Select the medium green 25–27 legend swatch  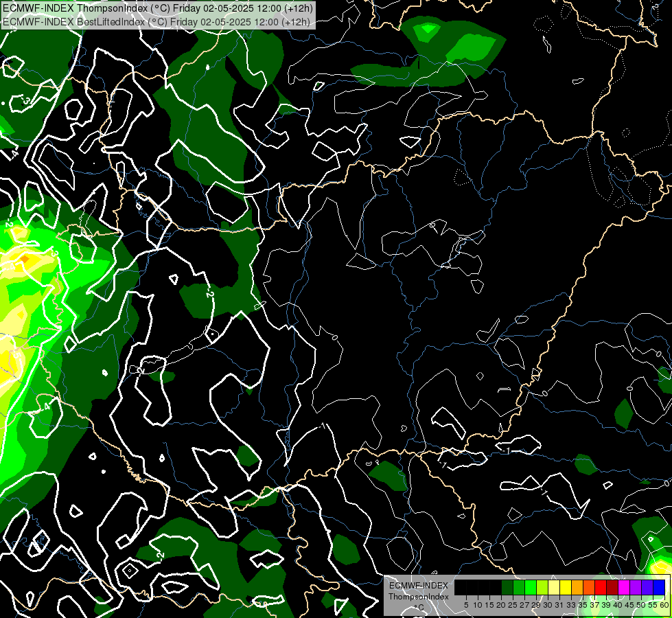click(x=519, y=587)
